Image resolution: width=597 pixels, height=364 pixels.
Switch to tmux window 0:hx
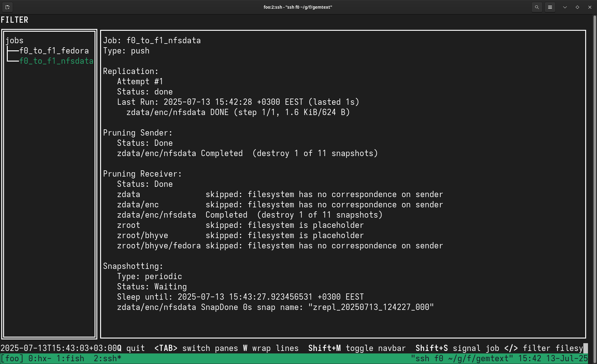click(39, 358)
